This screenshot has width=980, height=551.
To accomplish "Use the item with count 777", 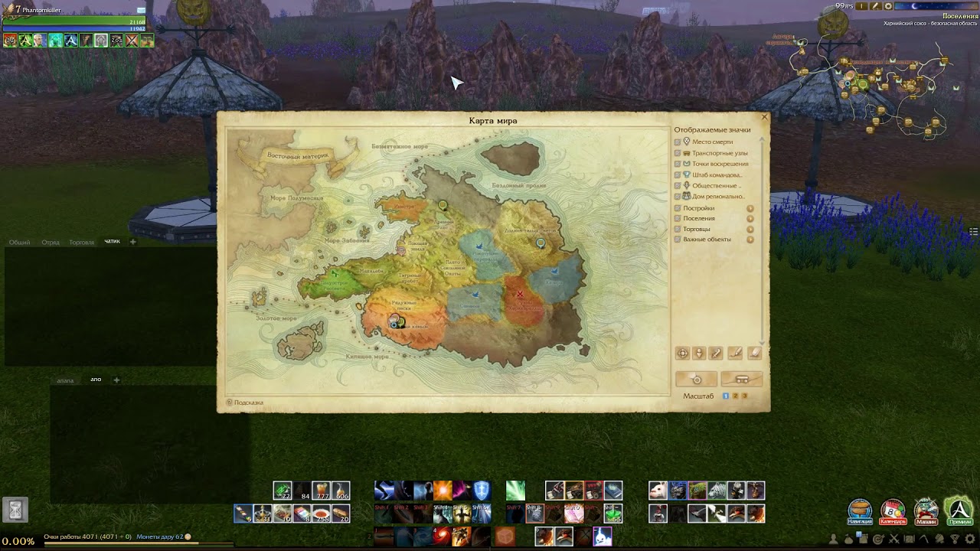I will coord(321,491).
